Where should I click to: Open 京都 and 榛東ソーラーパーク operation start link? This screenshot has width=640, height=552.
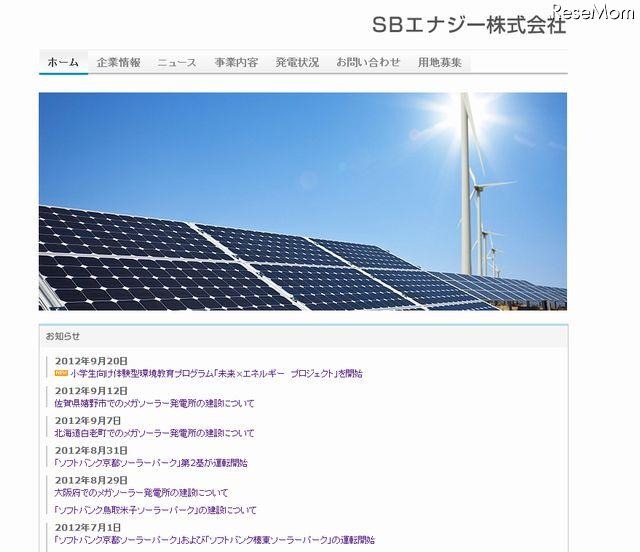point(215,540)
